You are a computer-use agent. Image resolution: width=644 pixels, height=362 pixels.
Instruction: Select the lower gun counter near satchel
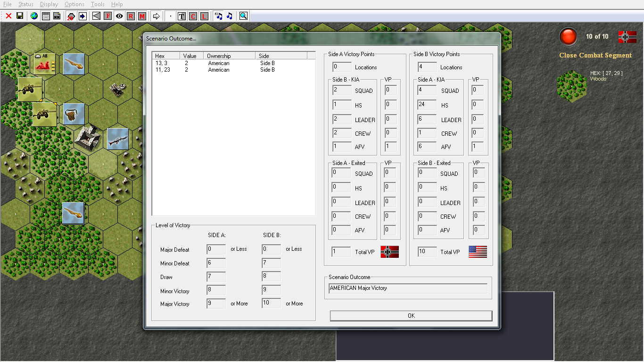tap(45, 115)
